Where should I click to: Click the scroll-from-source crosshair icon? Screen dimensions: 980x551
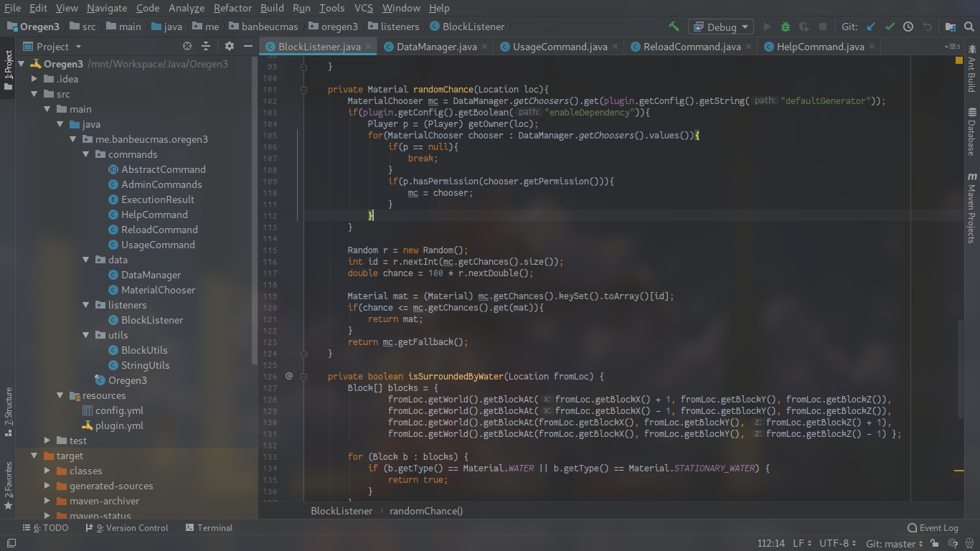[x=187, y=46]
